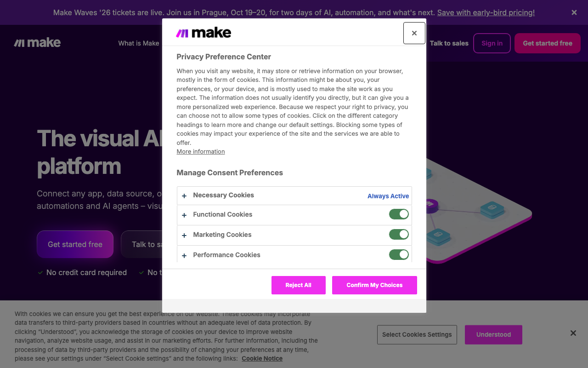The height and width of the screenshot is (368, 588).
Task: Dismiss the Make Waves announcement banner
Action: click(x=574, y=12)
